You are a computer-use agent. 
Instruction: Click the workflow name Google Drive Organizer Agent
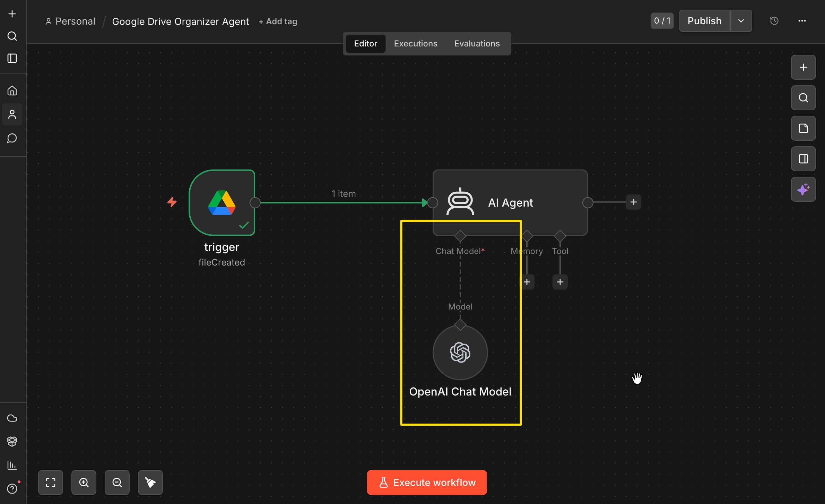pos(181,21)
